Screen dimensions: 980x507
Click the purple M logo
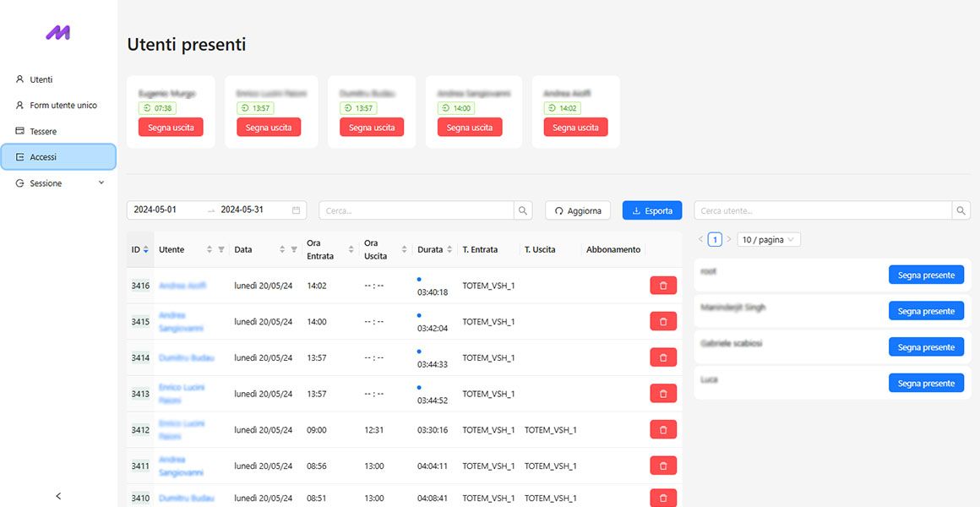[x=58, y=33]
